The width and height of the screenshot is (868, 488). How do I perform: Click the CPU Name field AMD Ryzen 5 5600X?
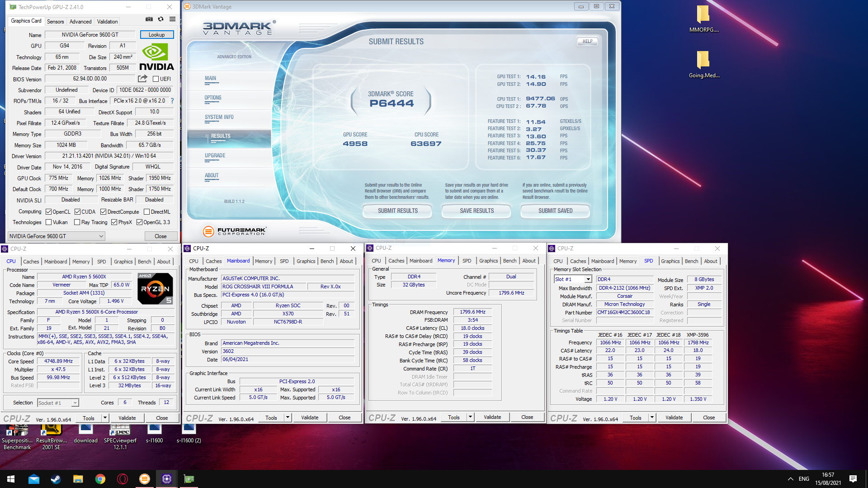click(x=84, y=277)
